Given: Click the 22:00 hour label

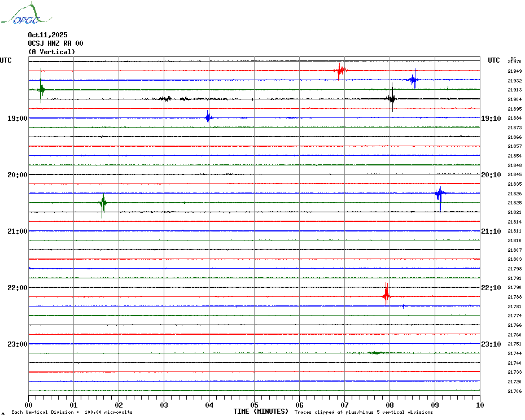Looking at the screenshot, I should [17, 288].
